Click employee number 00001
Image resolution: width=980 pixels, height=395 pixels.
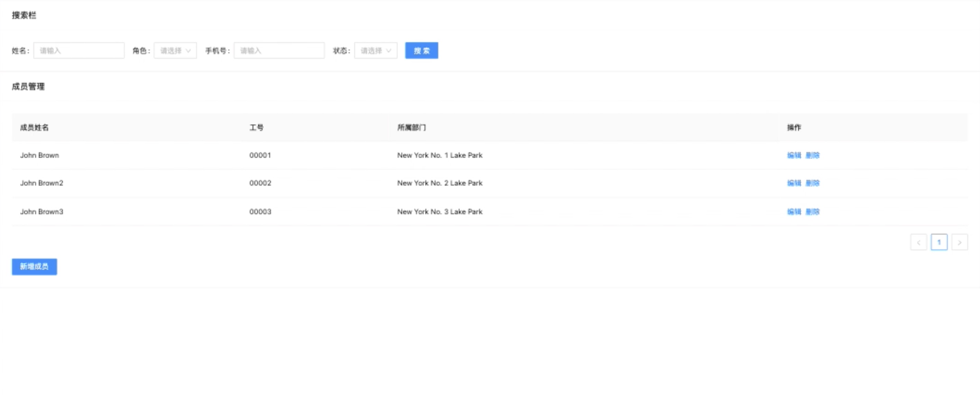(x=260, y=155)
